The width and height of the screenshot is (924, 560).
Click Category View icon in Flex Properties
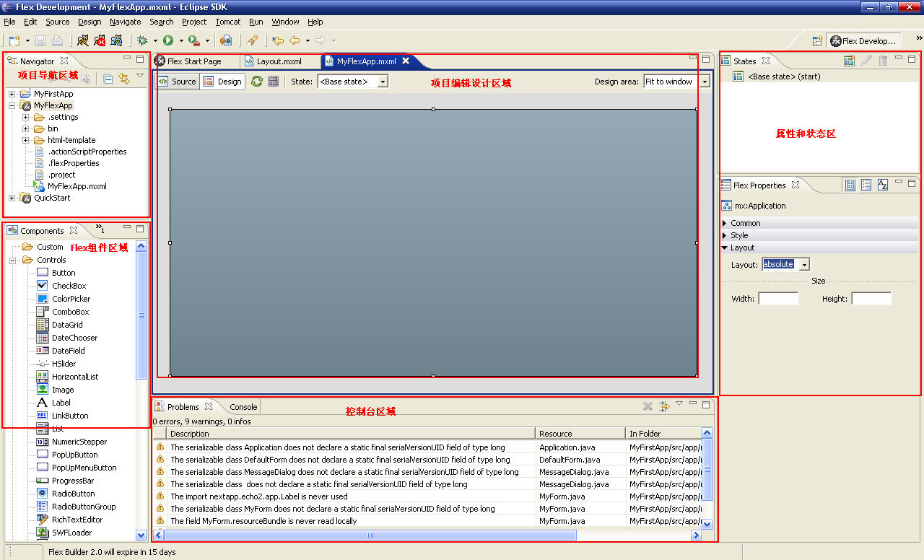point(866,185)
